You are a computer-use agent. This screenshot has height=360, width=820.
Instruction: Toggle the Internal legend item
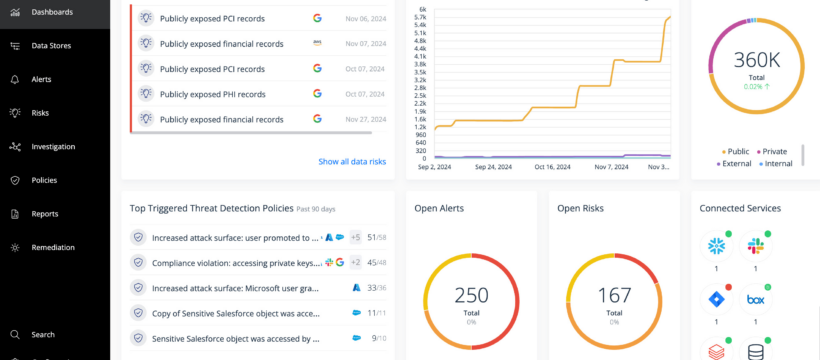pos(775,163)
